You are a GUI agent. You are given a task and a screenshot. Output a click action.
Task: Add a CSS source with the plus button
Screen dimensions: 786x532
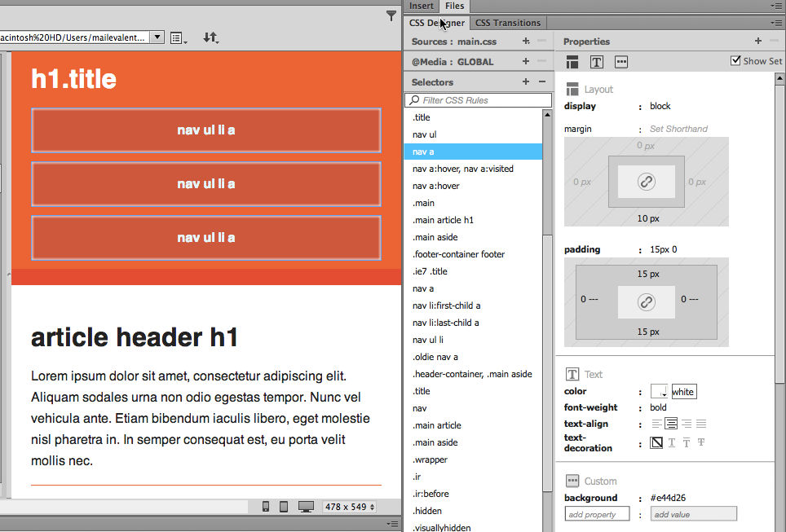[x=526, y=41]
